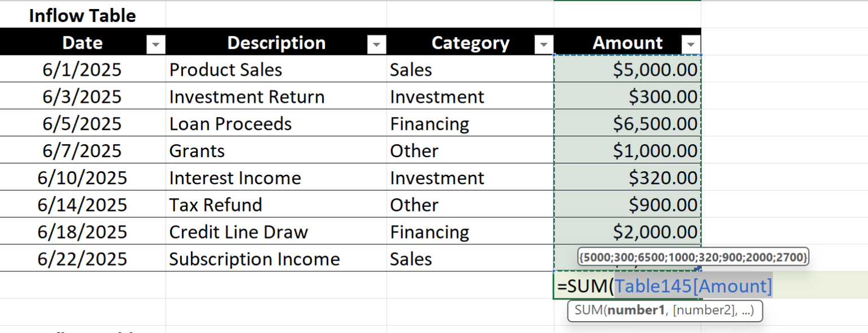Select the 6/1/2025 date cell
This screenshot has height=333, width=868.
83,69
